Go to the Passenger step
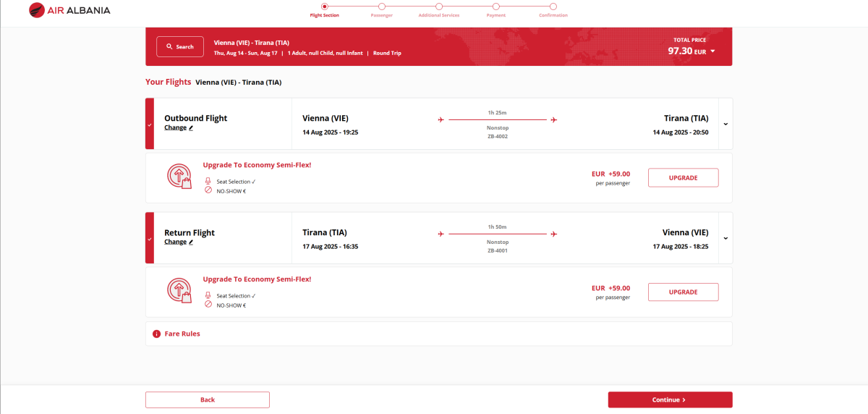The height and width of the screenshot is (414, 868). point(382,7)
